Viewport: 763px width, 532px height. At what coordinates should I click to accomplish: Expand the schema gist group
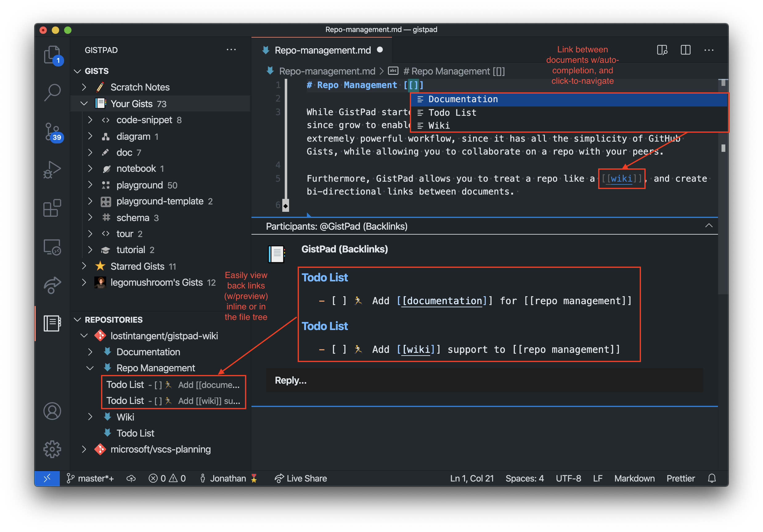[90, 218]
